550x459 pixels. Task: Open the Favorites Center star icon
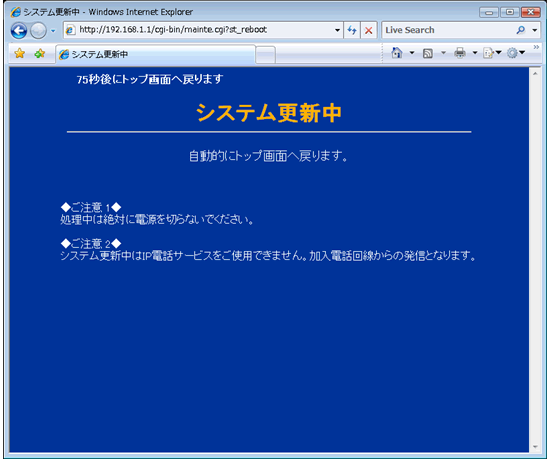click(x=20, y=53)
